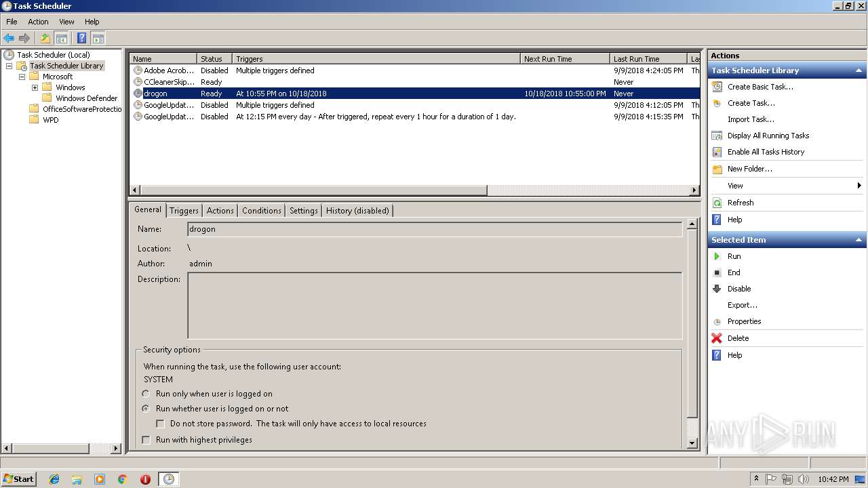868x488 pixels.
Task: Collapse the Task Scheduler Library actions section
Action: point(859,70)
